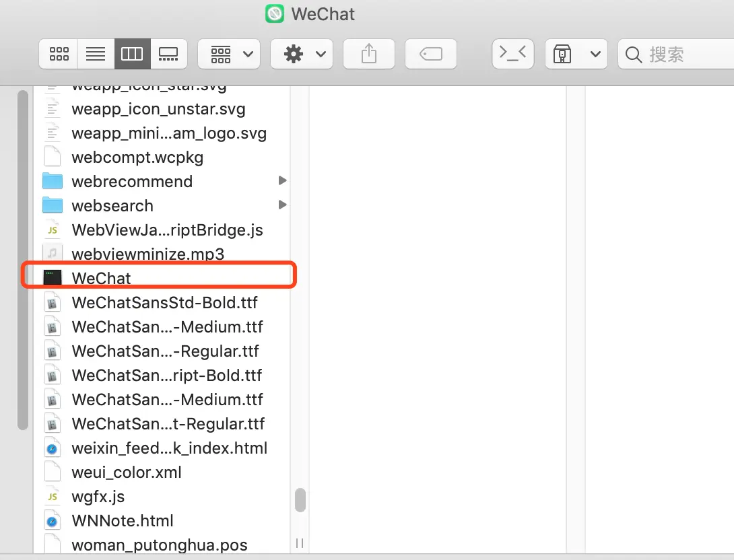The width and height of the screenshot is (734, 560).
Task: Click the search field
Action: 676,54
